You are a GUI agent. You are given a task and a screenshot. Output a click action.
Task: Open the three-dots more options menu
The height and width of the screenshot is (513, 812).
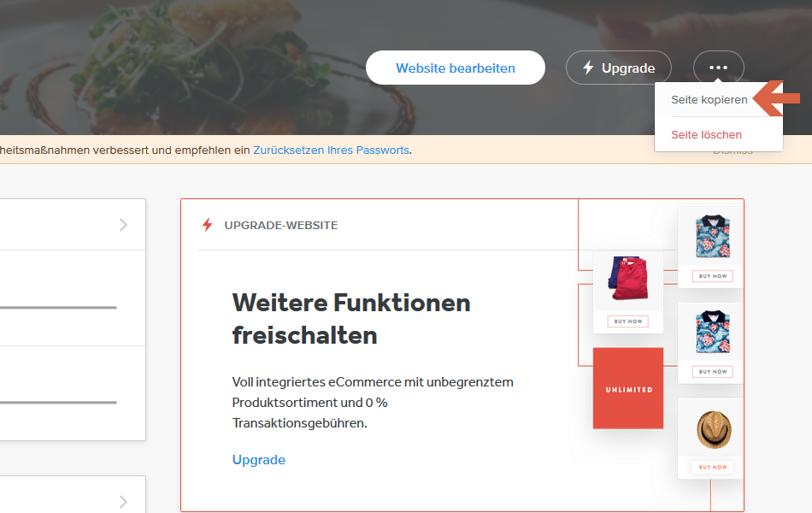(718, 68)
